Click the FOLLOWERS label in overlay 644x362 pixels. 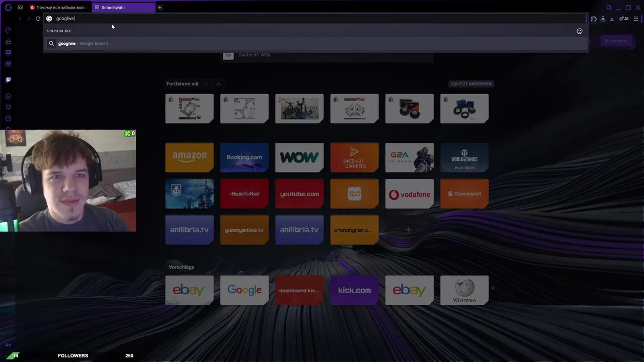point(73,355)
